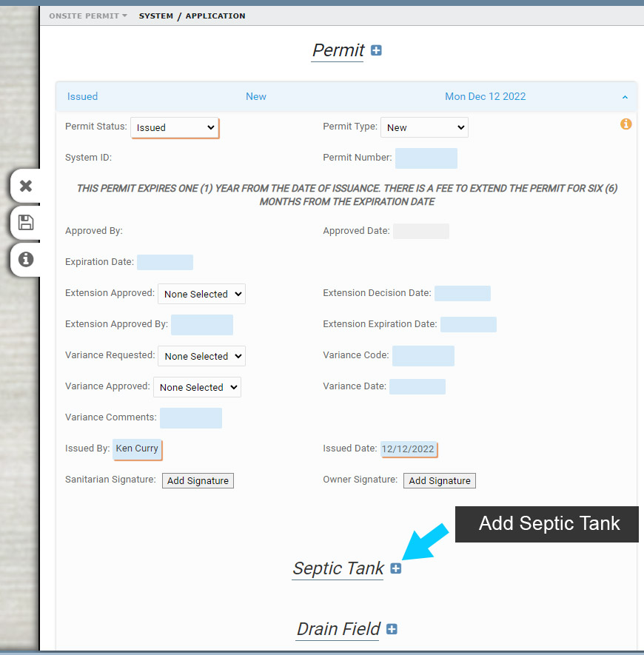Click the Permit Number field
Screen dimensions: 644x655
[426, 158]
